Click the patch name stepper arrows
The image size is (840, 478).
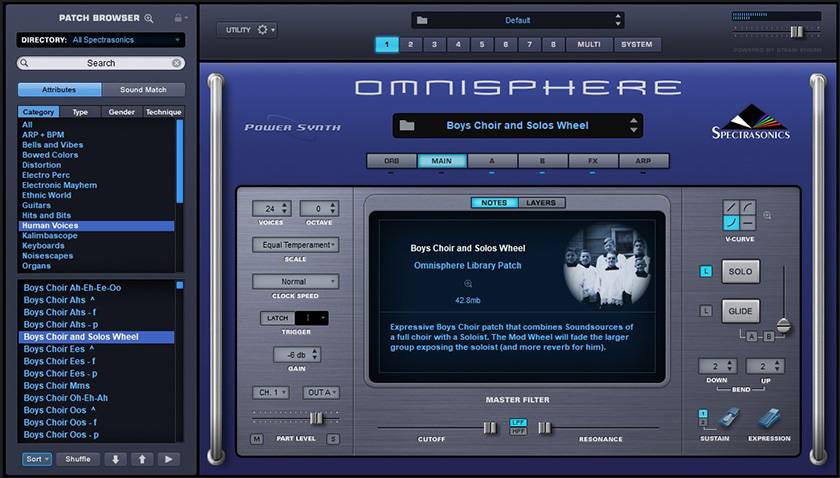click(634, 126)
